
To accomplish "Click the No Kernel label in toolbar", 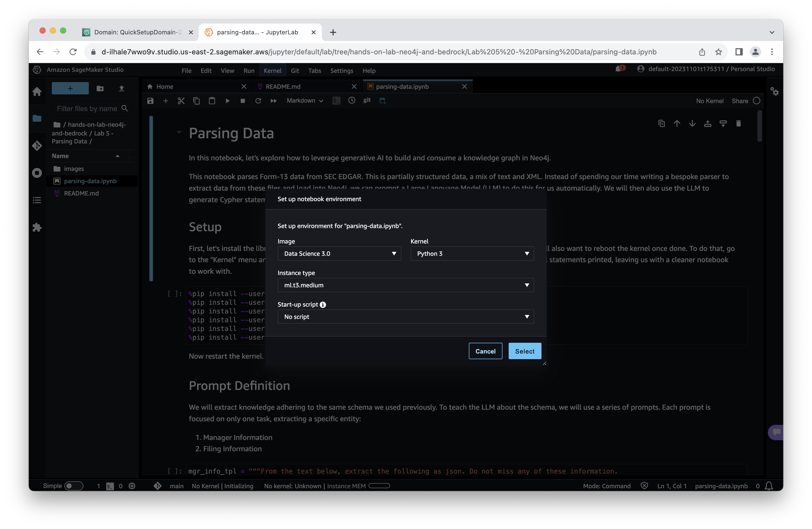I will [710, 101].
